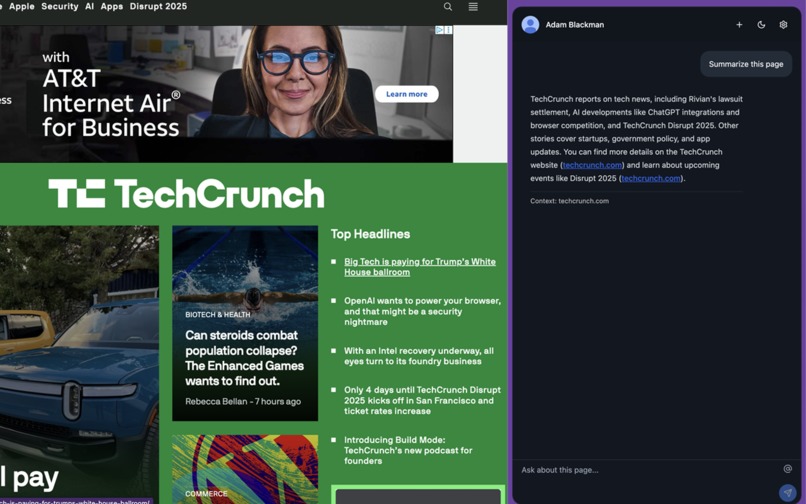Start a new chat with plus icon
The image size is (806, 504).
click(x=739, y=25)
